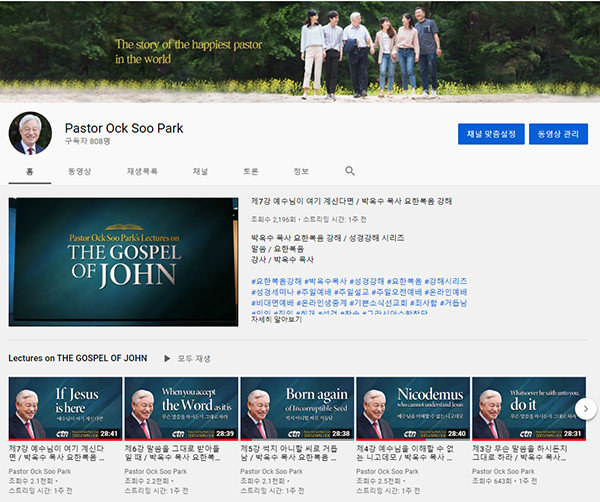Screen dimensions: 600x502
Task: Switch to the 토론 tab
Action: pyautogui.click(x=251, y=171)
